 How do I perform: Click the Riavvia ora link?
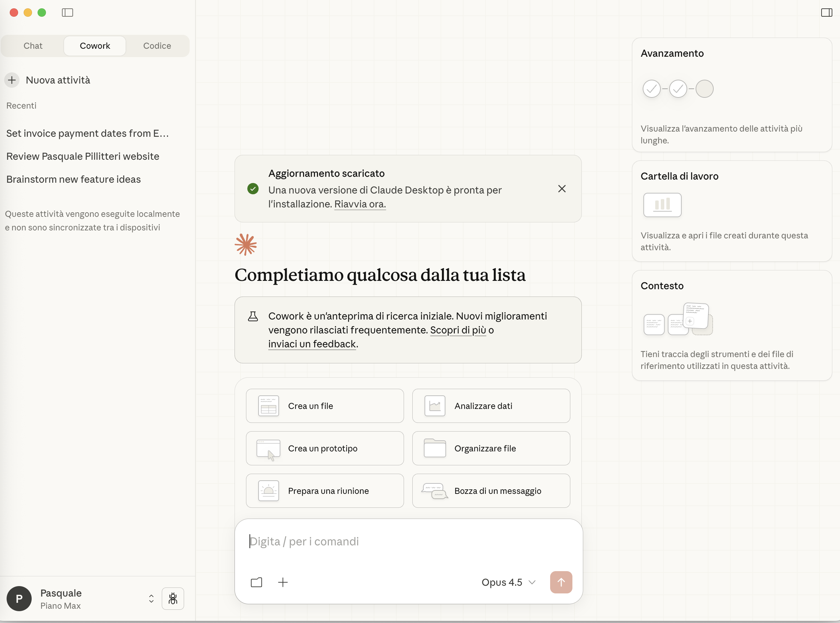point(360,204)
